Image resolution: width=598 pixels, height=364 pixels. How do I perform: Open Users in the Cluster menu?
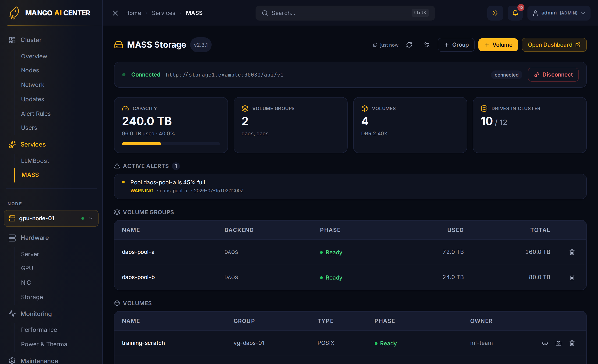tap(29, 128)
